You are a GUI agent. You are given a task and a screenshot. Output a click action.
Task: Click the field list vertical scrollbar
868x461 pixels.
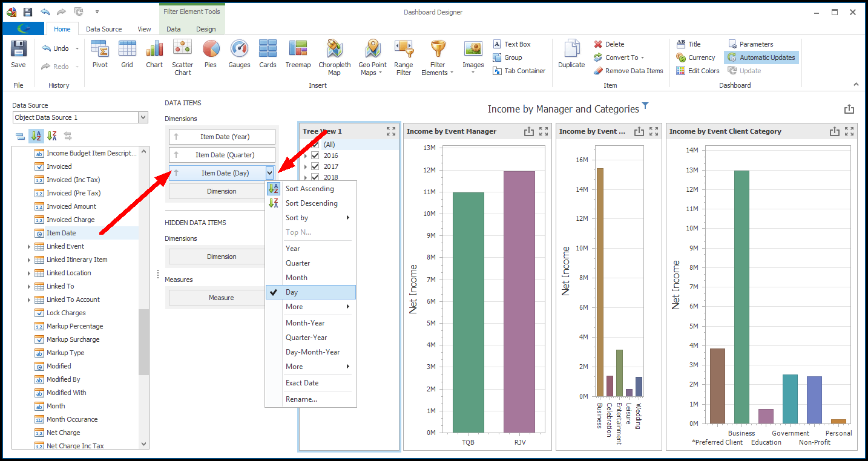click(x=143, y=342)
